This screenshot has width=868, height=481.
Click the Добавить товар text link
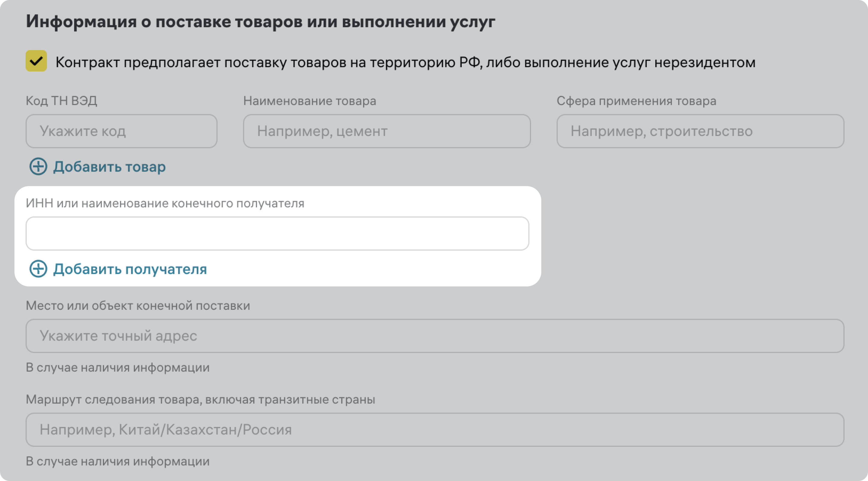[109, 167]
